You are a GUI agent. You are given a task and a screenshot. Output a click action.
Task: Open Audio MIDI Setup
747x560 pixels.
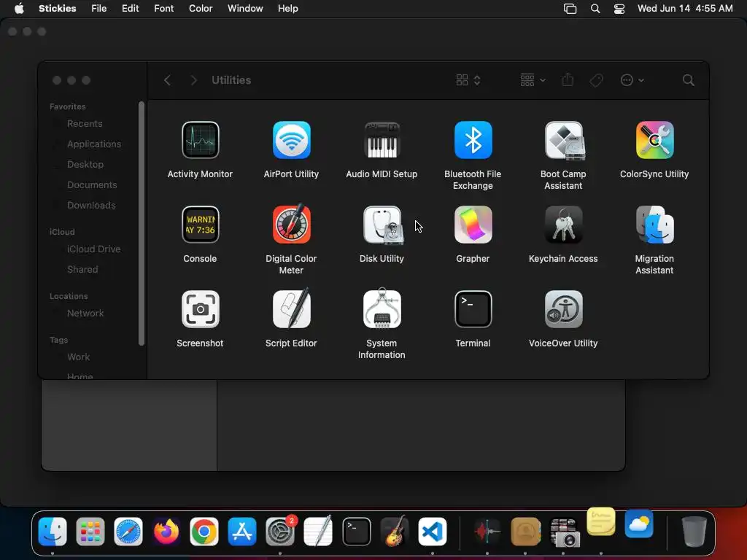[382, 140]
